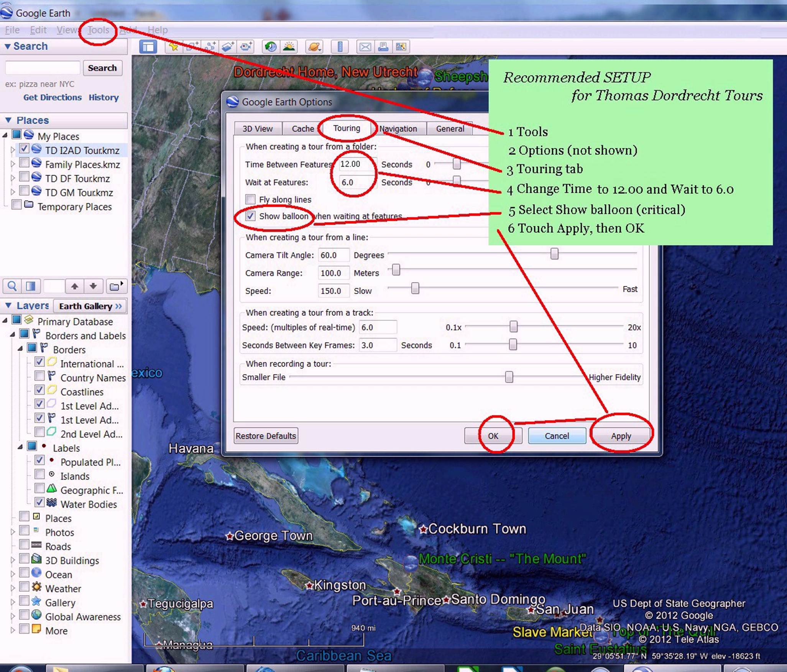The height and width of the screenshot is (672, 787).
Task: Click the Places panel split view icon
Action: [30, 286]
